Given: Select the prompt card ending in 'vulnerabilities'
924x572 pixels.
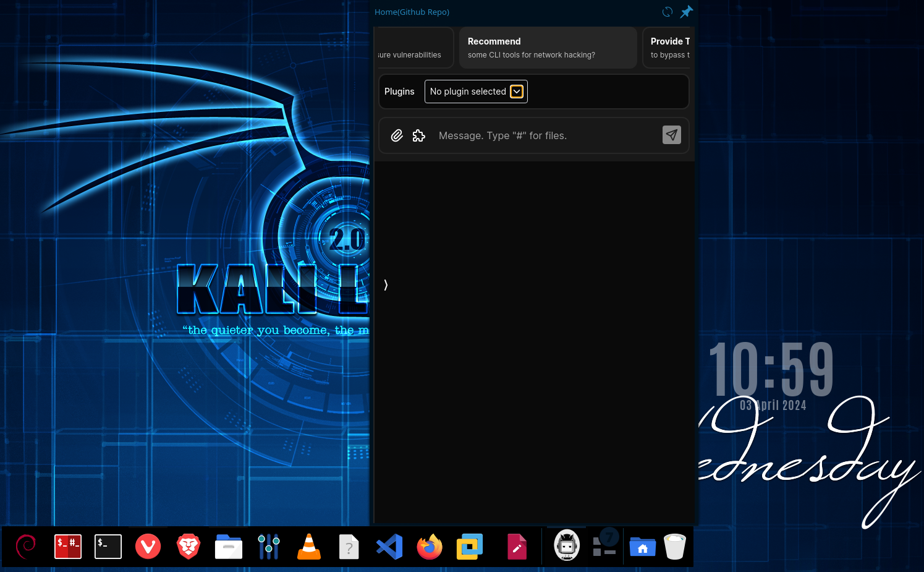Looking at the screenshot, I should pyautogui.click(x=415, y=48).
